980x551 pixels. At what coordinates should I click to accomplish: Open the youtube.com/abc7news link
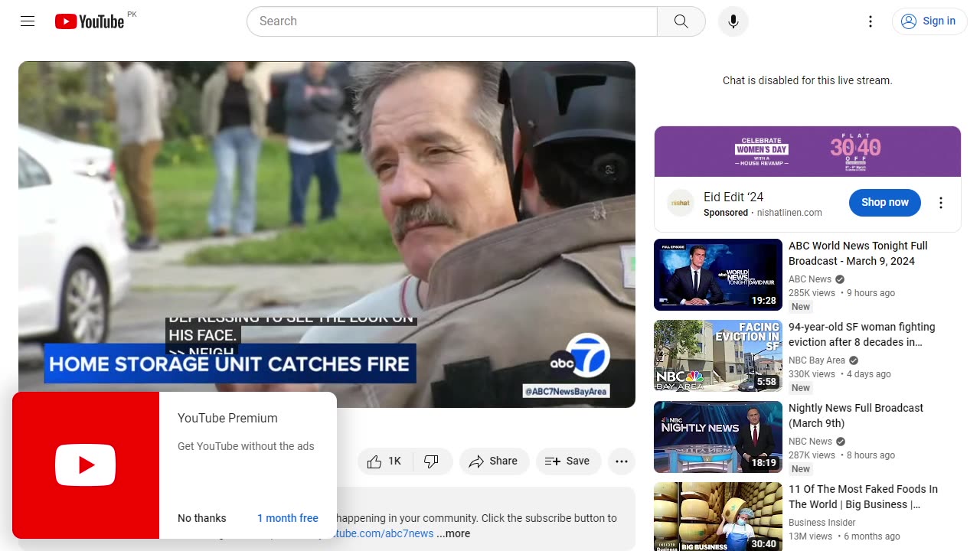pos(384,533)
